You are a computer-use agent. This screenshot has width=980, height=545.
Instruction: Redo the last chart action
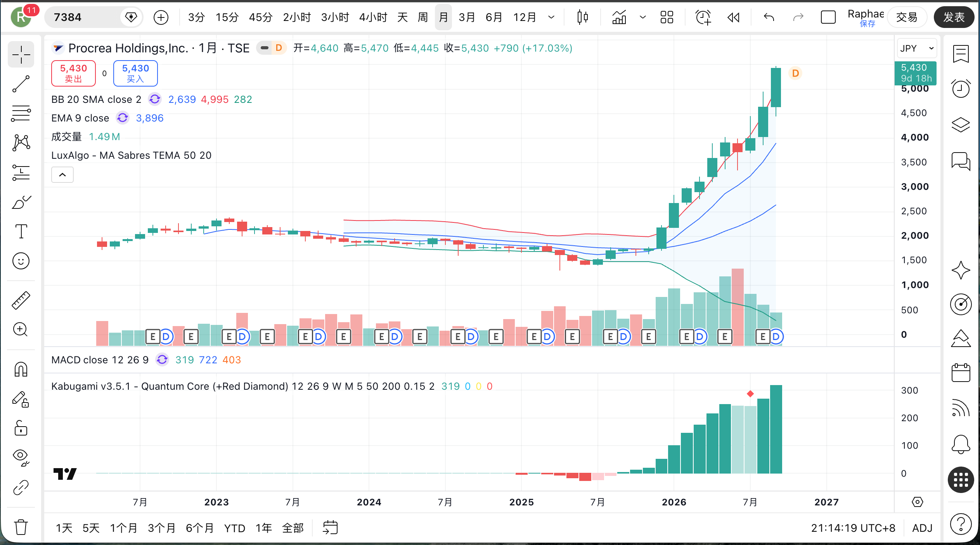pyautogui.click(x=798, y=17)
